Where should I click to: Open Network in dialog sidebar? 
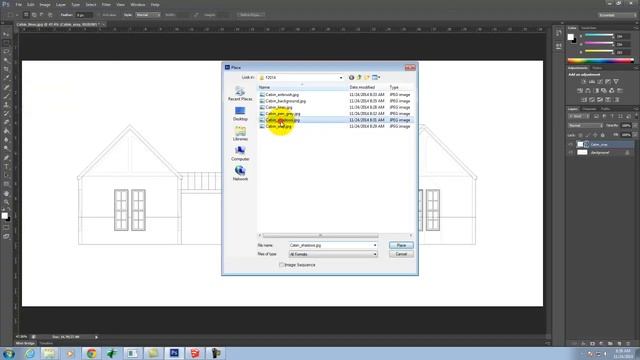point(240,173)
